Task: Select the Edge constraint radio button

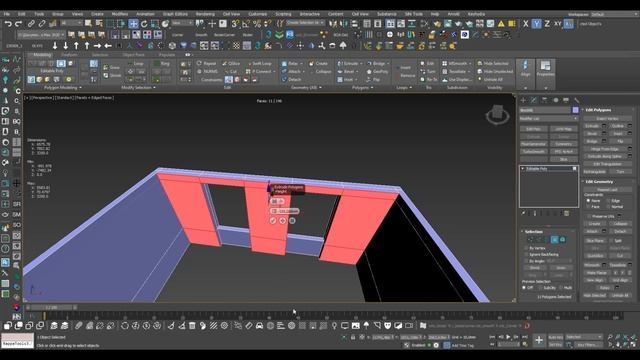Action: pos(608,200)
